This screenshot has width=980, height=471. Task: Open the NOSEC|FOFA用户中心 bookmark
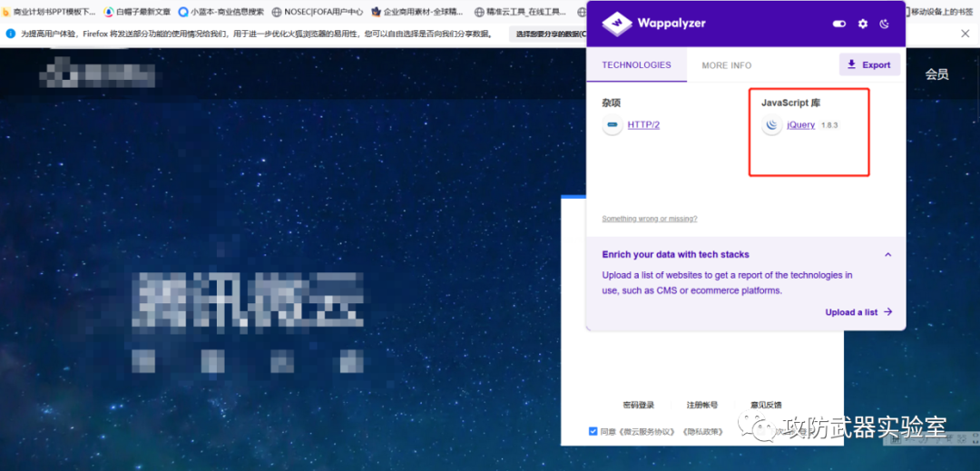[317, 11]
